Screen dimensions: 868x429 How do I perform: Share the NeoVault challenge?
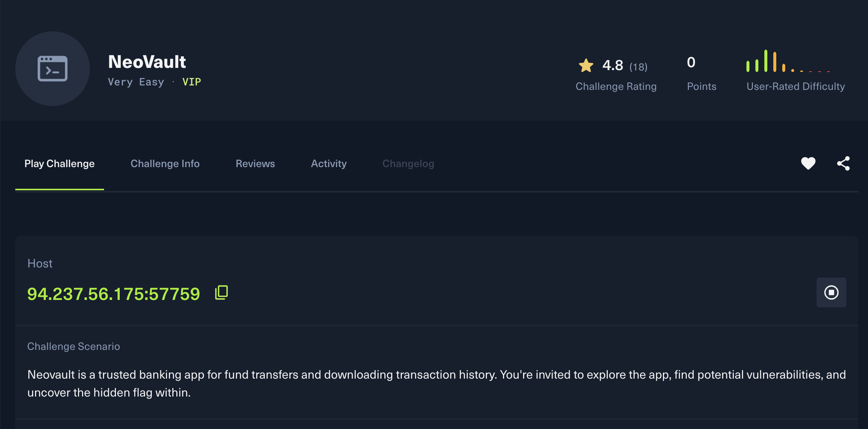[843, 163]
